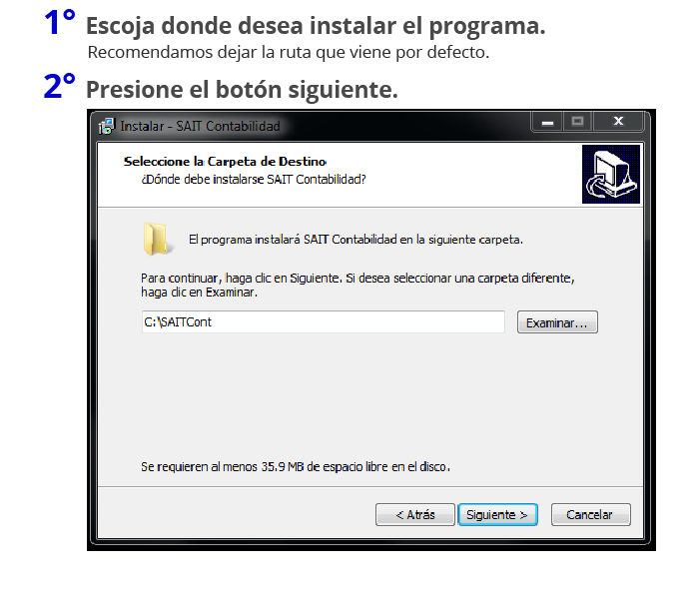
Task: Focus the C:\SAITCont destination path field
Action: [324, 321]
